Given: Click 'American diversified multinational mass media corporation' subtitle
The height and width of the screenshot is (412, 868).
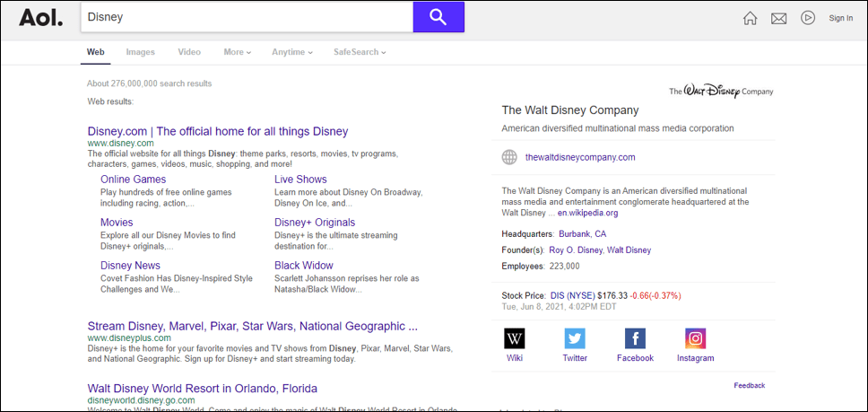Looking at the screenshot, I should point(618,128).
